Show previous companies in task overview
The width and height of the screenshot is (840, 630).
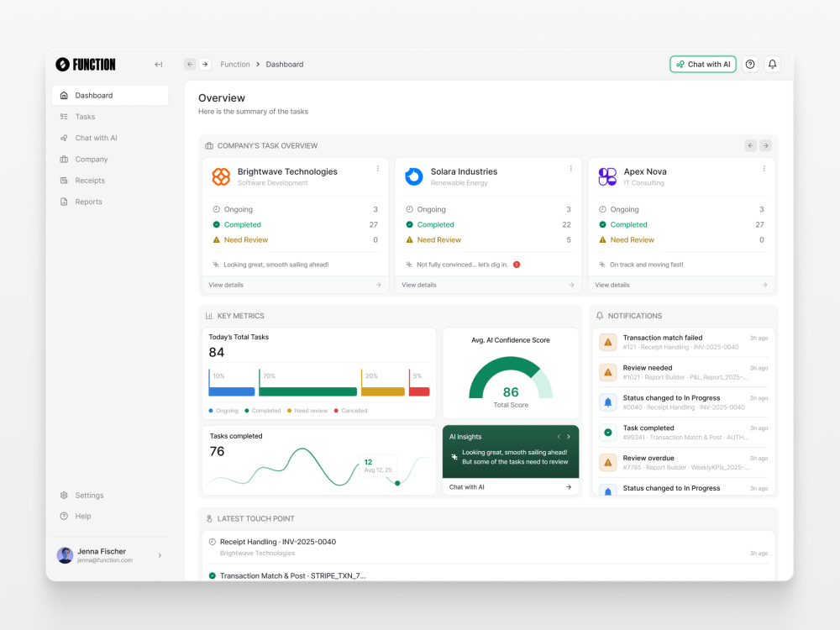pyautogui.click(x=750, y=145)
